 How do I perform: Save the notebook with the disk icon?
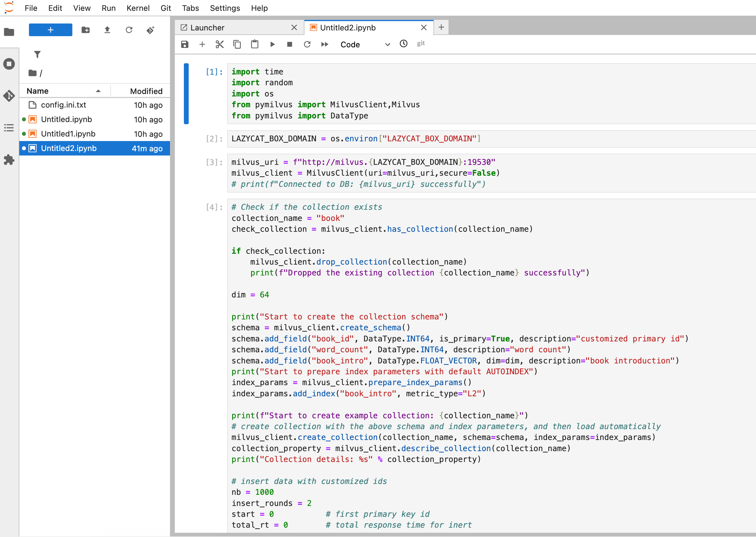click(184, 44)
